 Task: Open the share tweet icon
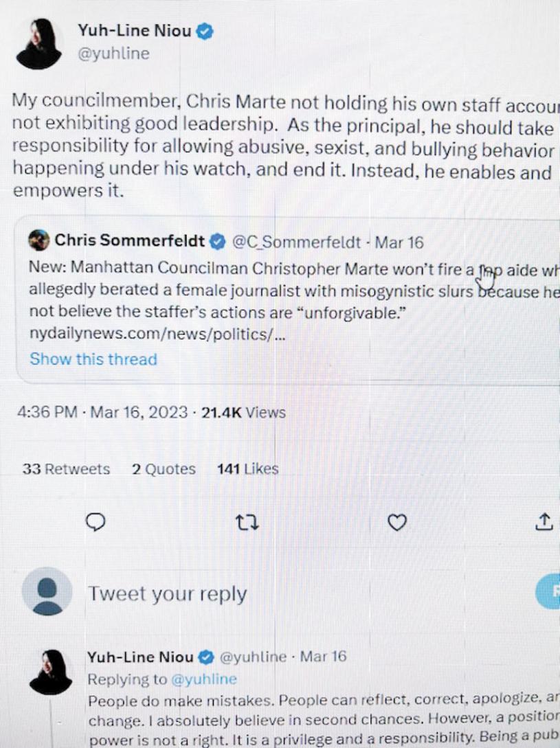coord(544,522)
